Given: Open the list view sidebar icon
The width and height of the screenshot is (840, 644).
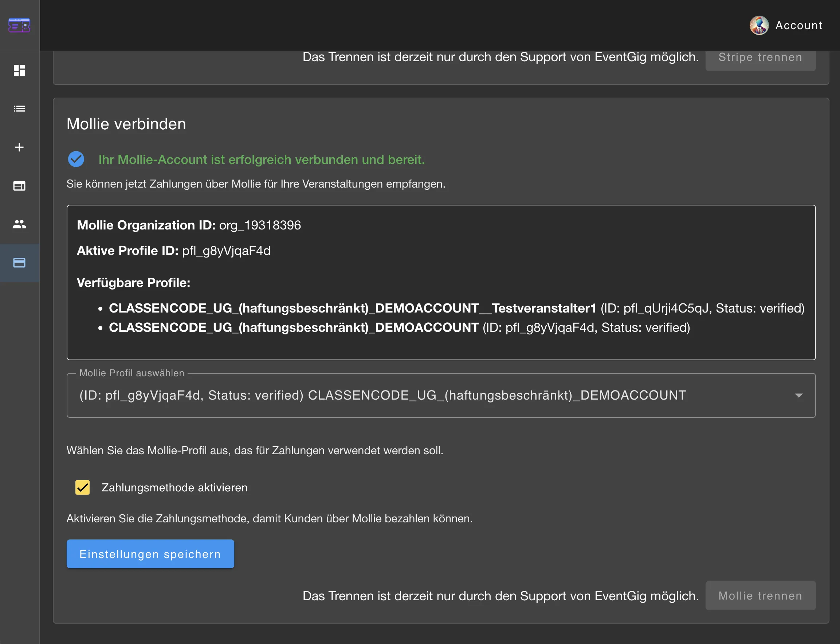Looking at the screenshot, I should tap(20, 109).
